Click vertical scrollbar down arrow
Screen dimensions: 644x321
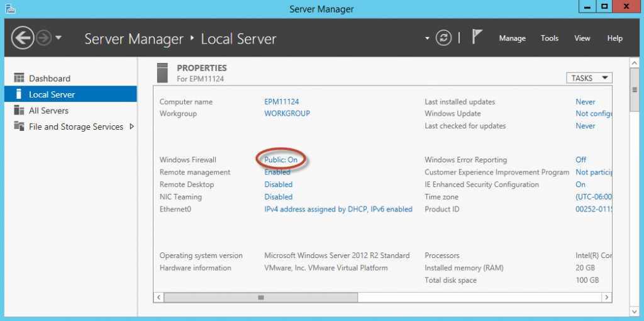point(634,312)
